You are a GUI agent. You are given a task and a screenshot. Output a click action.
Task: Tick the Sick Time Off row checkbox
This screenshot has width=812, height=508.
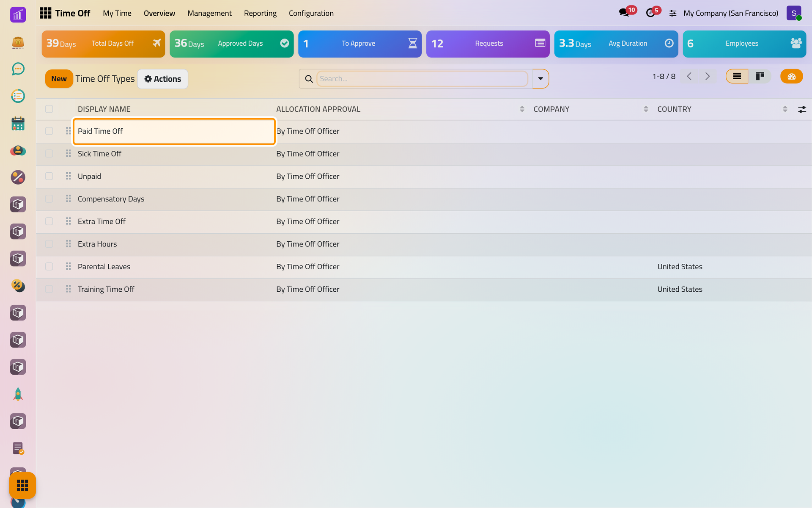49,153
